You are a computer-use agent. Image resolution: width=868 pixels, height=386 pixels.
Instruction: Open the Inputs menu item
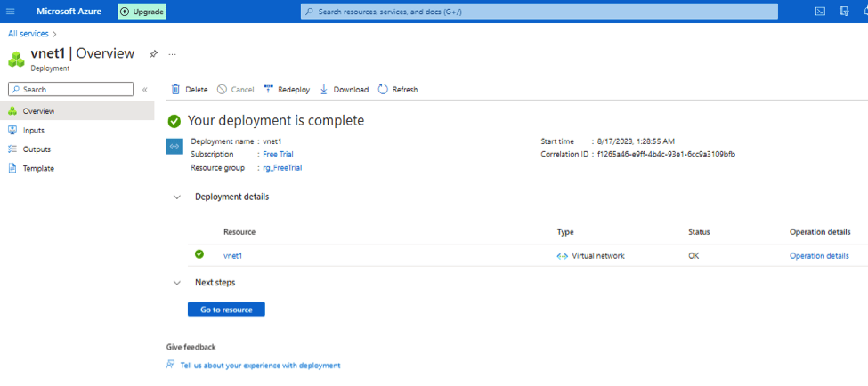pos(34,130)
